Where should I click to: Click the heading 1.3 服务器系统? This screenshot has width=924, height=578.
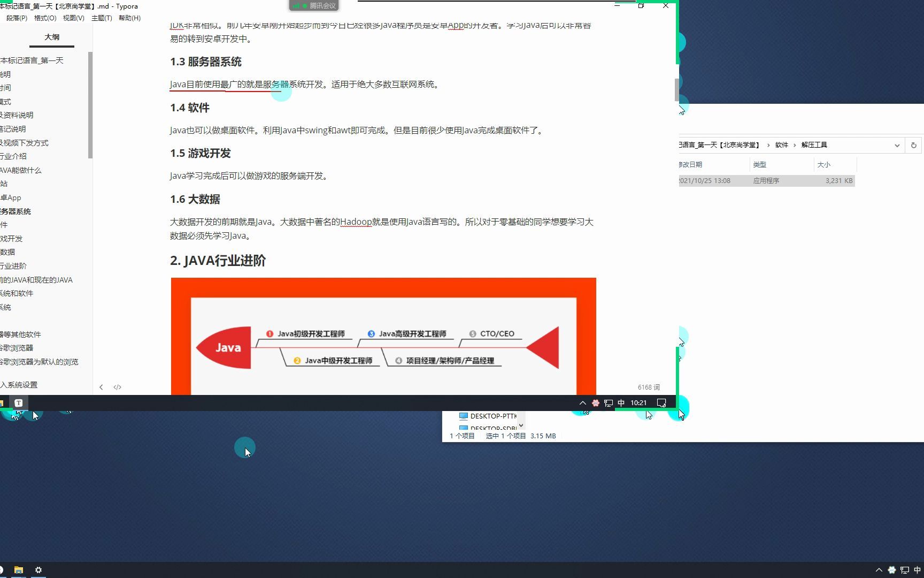click(x=206, y=62)
